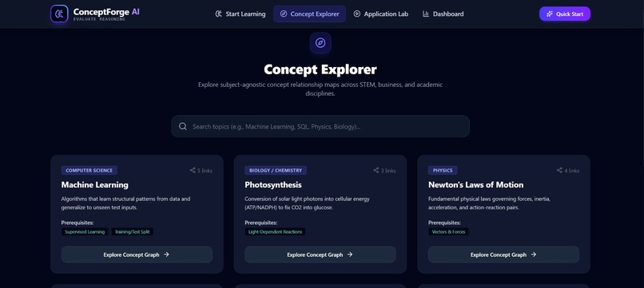Viewport: 644px width, 288px height.
Task: Select the Light-Dependent Reactions prerequisite tag
Action: [x=275, y=232]
